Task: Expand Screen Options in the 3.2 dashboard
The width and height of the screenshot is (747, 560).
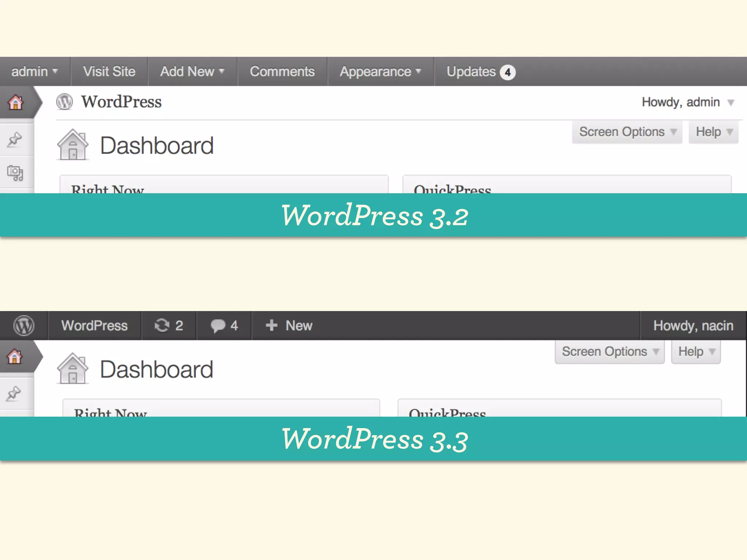Action: click(627, 132)
